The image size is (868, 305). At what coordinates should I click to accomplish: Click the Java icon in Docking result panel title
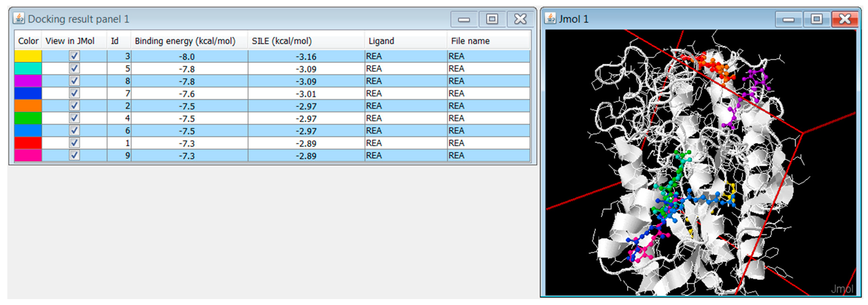pyautogui.click(x=19, y=18)
